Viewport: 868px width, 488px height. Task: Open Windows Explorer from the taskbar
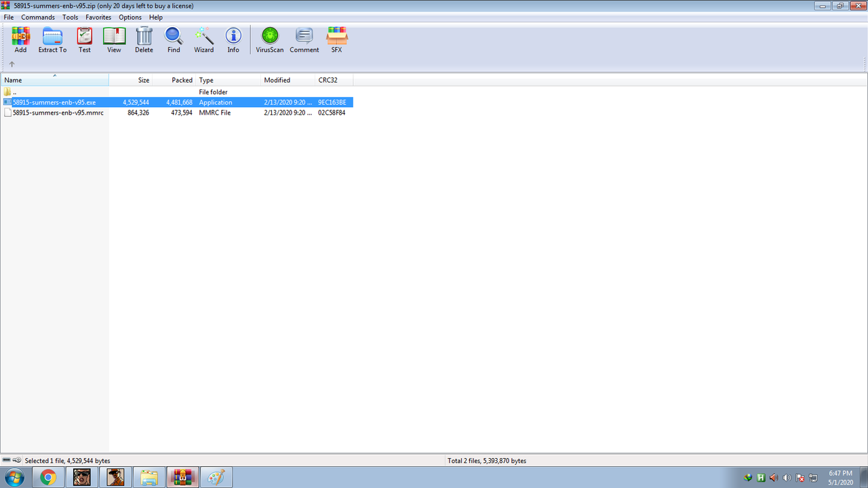(x=149, y=477)
